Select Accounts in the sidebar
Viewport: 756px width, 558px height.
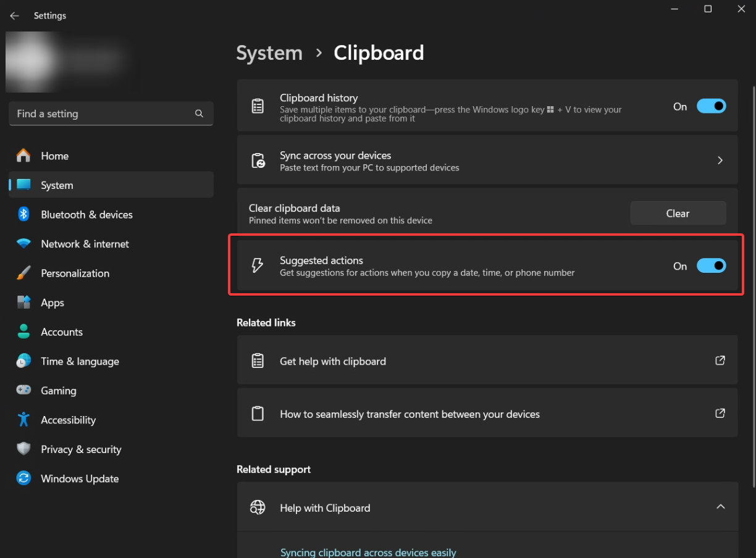click(111, 331)
